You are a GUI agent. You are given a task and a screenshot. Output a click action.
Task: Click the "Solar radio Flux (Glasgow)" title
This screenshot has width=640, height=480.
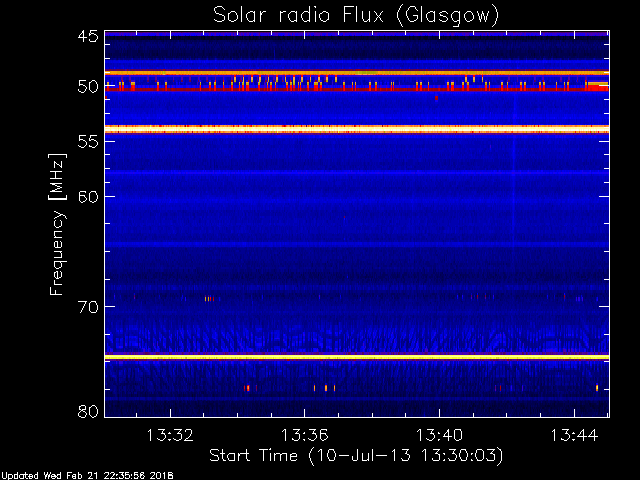coord(356,16)
